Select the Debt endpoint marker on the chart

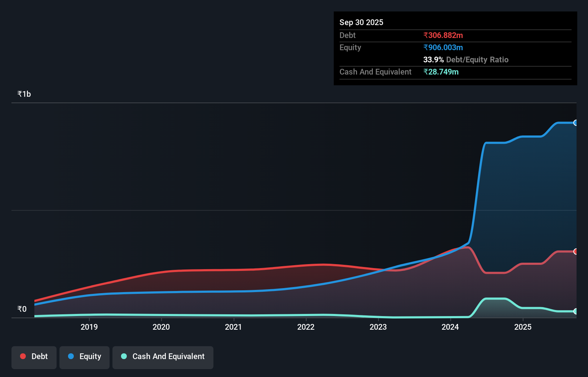coord(576,252)
